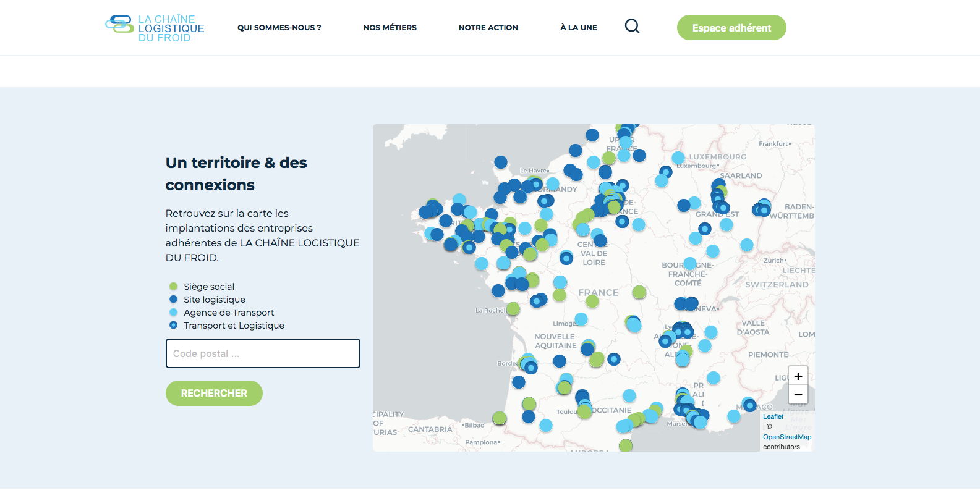The image size is (980, 493).
Task: Go to Espace adhérent
Action: (x=731, y=28)
